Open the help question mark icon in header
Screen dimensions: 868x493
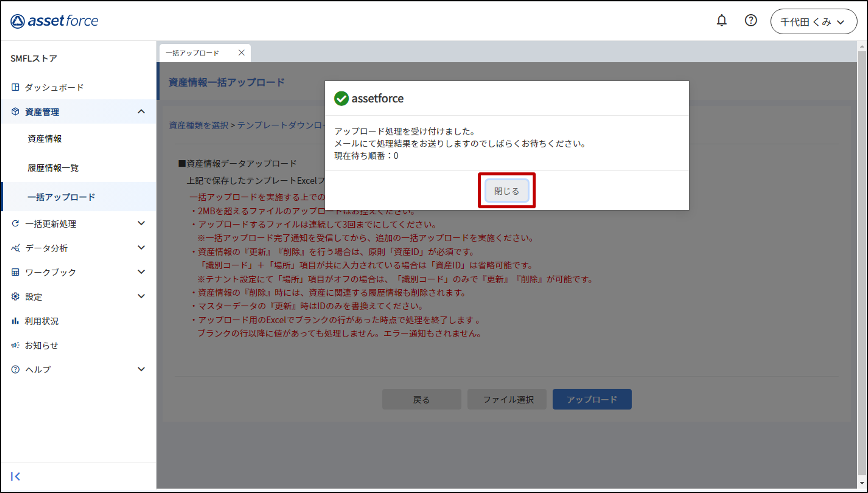[x=750, y=21]
